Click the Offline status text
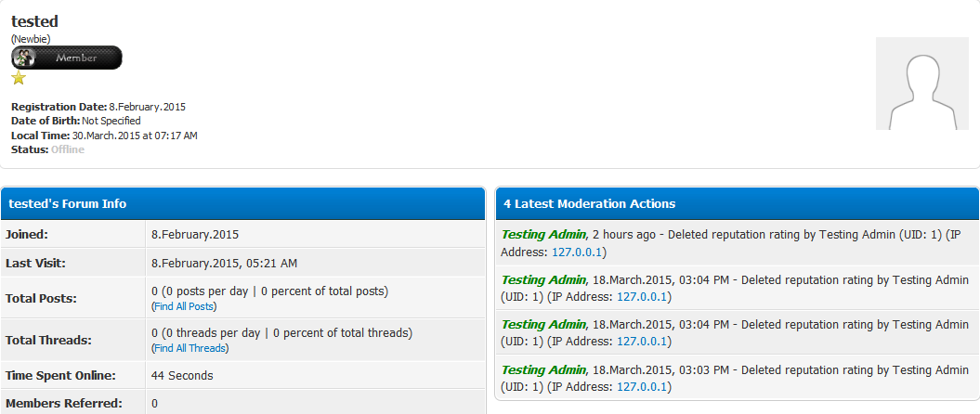Viewport: 980px width, 414px height. click(x=67, y=149)
